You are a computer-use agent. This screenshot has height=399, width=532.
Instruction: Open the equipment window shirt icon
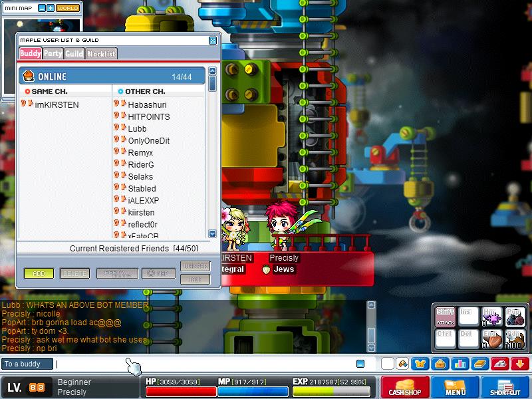(x=420, y=364)
